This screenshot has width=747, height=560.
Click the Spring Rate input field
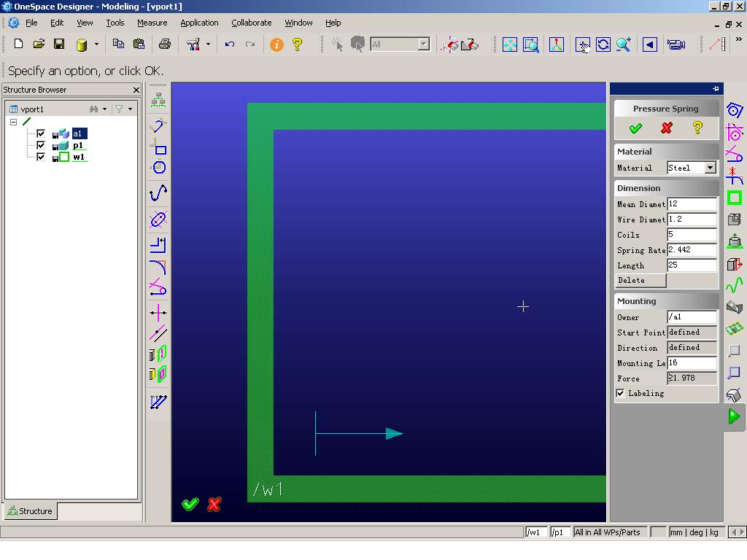(x=692, y=249)
